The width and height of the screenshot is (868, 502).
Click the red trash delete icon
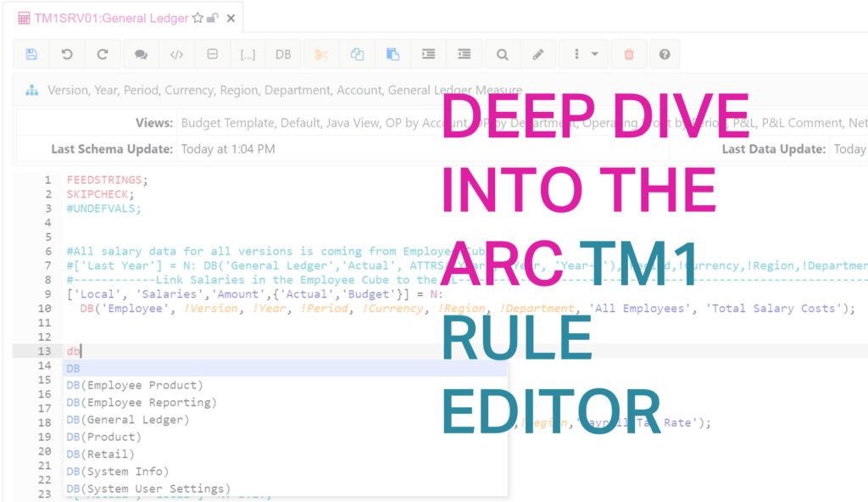pyautogui.click(x=629, y=54)
